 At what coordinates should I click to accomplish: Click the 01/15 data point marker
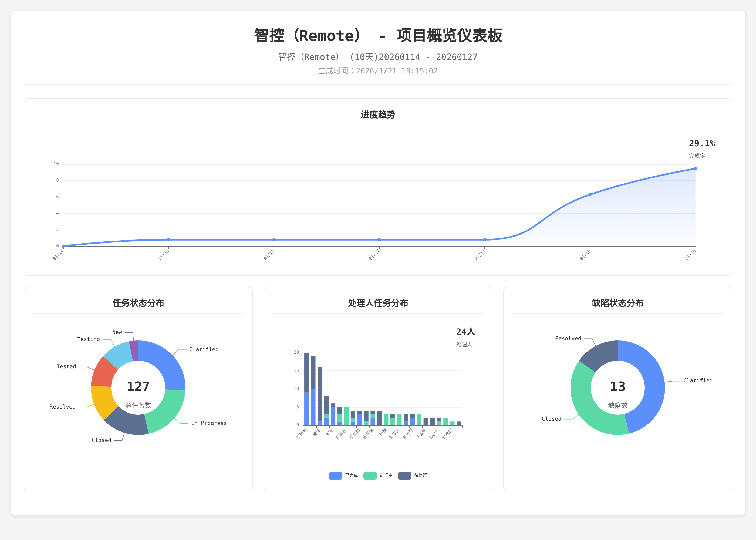(168, 240)
